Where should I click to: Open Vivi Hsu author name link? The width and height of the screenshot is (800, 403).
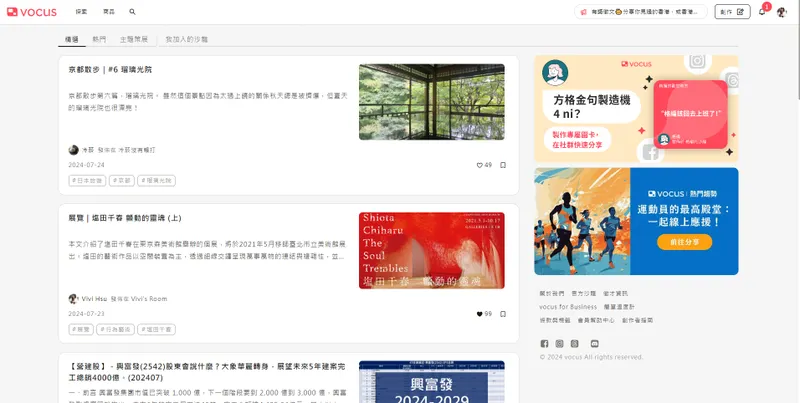point(94,299)
